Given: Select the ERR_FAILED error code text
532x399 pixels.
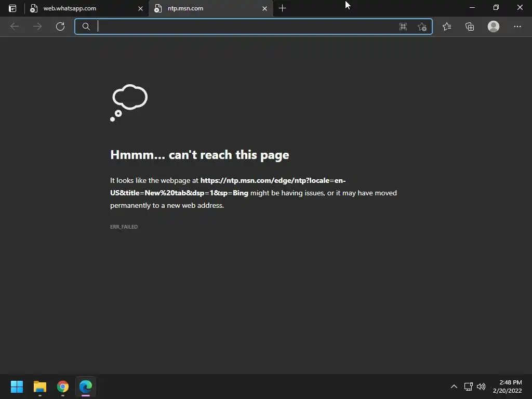Looking at the screenshot, I should coord(124,227).
